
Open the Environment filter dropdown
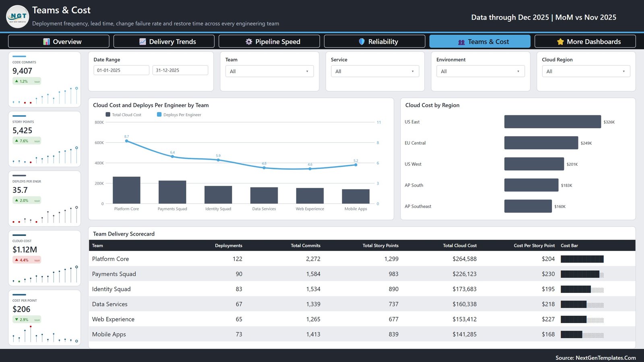(x=481, y=71)
